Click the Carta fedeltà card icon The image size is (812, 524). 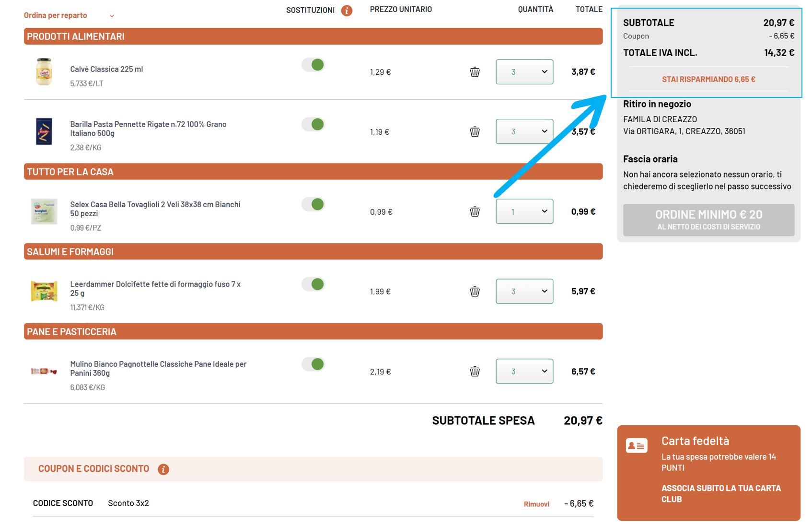click(x=637, y=445)
